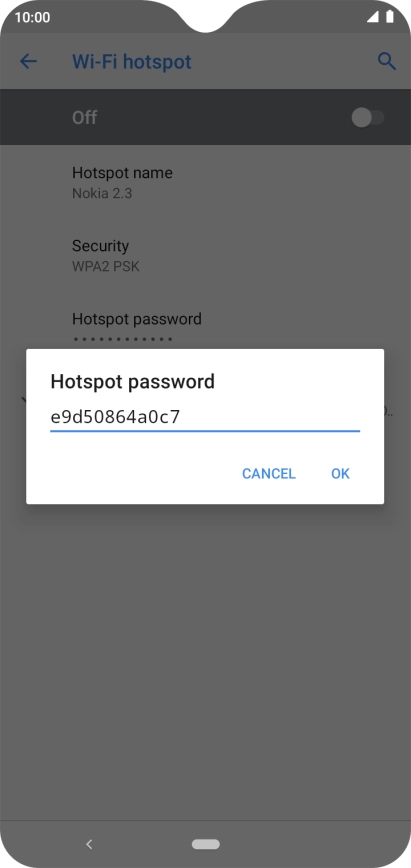The width and height of the screenshot is (411, 868).
Task: Expand the Security type setting
Action: (x=206, y=256)
